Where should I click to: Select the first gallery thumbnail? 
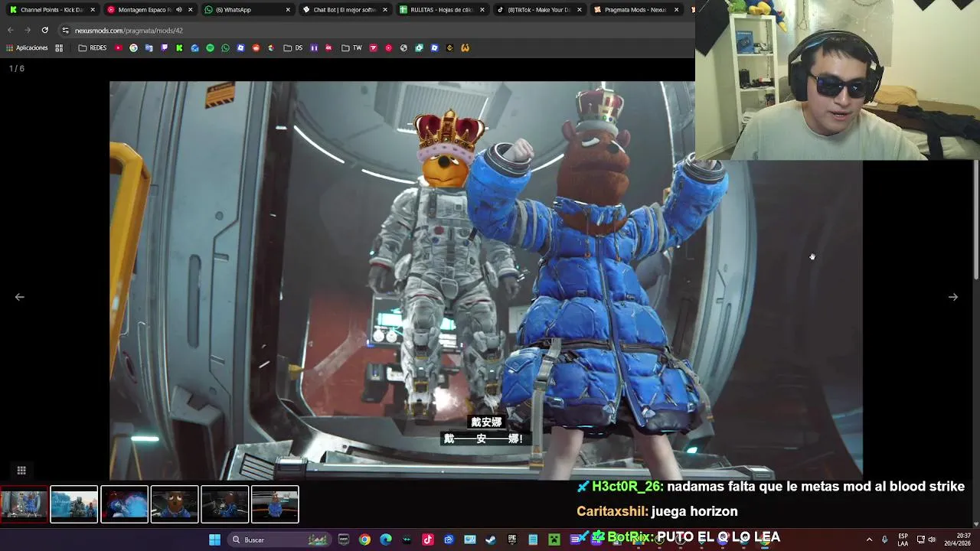(x=24, y=504)
